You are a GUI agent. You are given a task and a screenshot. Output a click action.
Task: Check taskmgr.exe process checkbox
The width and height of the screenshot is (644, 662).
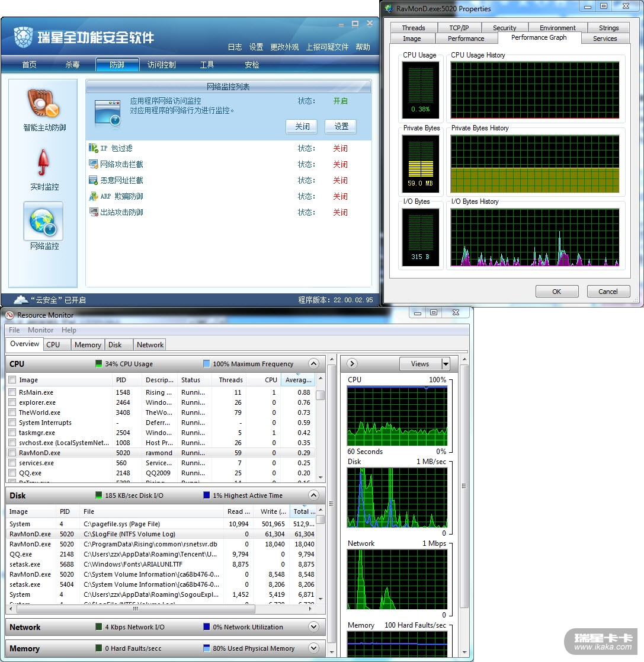pos(12,432)
